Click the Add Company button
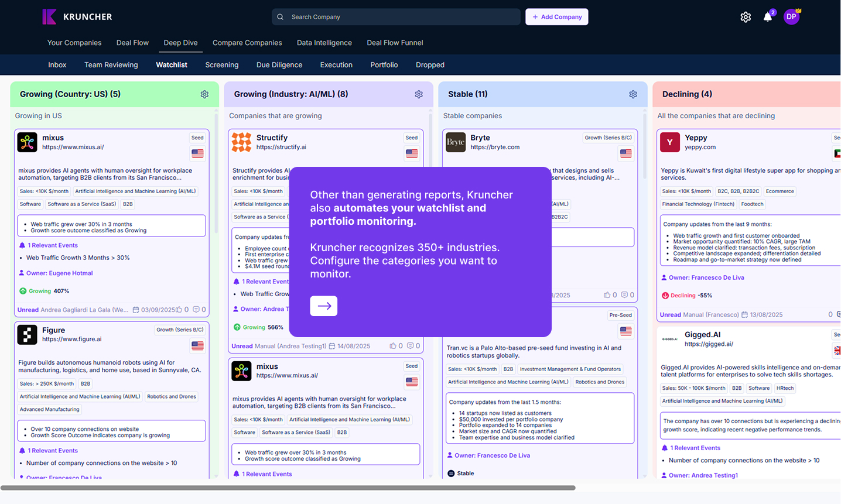This screenshot has height=504, width=841. coord(556,17)
